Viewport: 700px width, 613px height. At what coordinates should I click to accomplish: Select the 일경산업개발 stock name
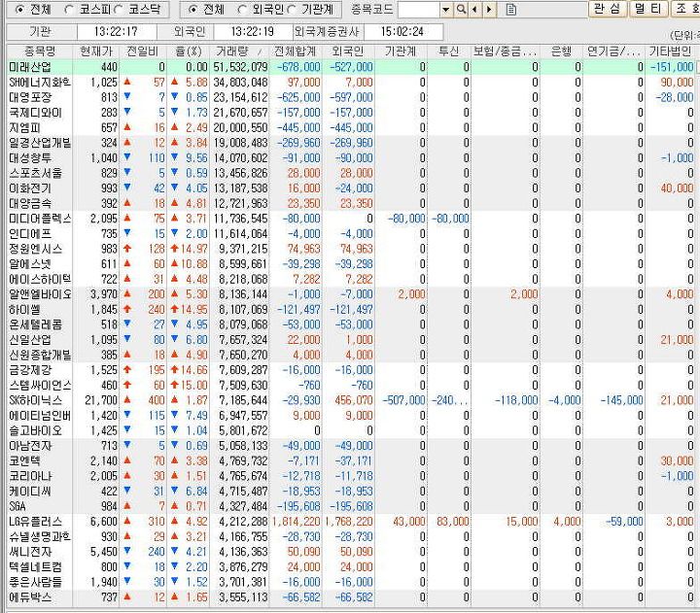[x=40, y=143]
